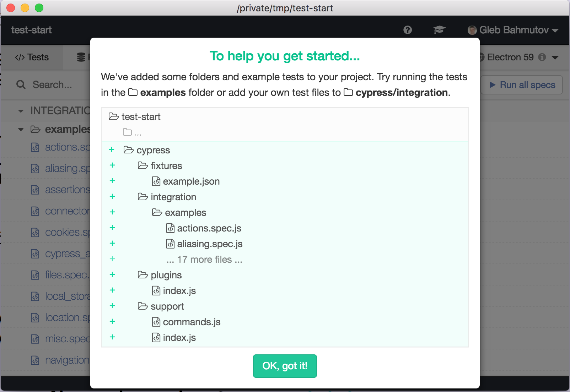Screen dimensions: 570x392
Task: Click the search magnifier icon
Action: click(21, 85)
